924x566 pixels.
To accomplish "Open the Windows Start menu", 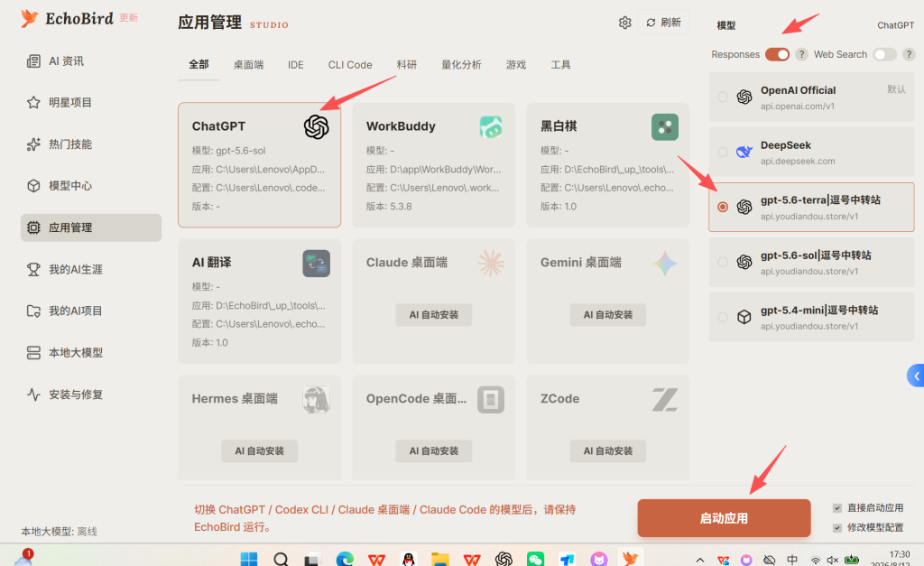I will [249, 559].
